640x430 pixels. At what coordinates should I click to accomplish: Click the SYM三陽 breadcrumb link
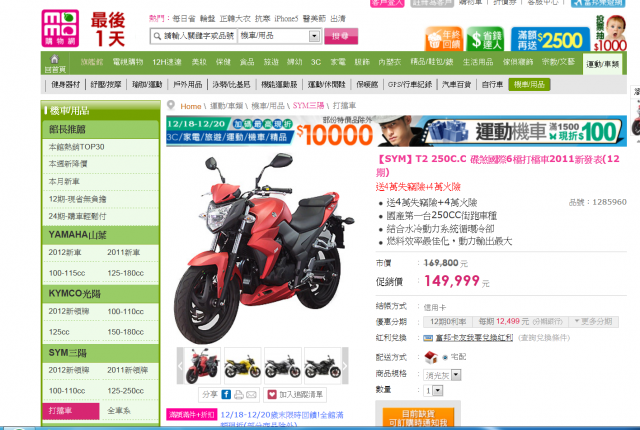308,106
